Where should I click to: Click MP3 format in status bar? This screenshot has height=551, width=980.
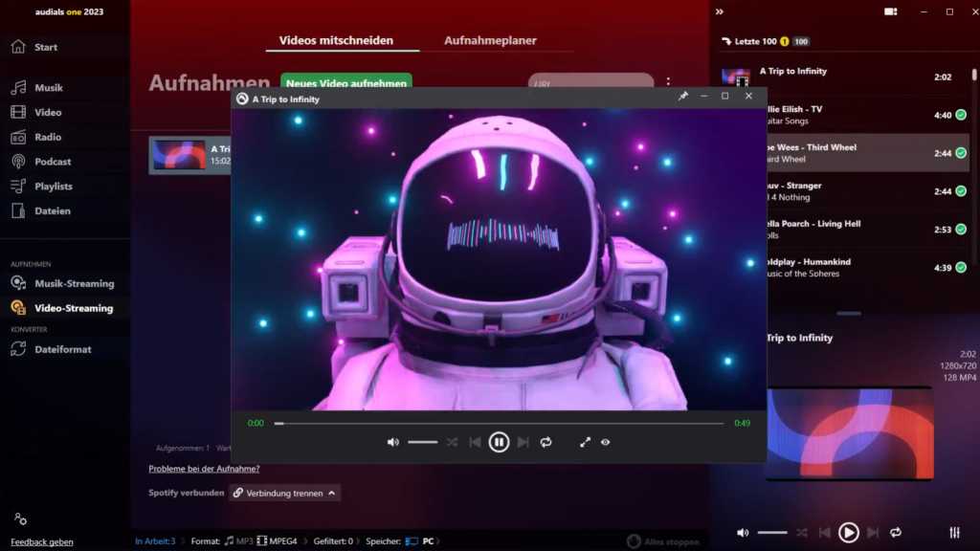point(238,541)
